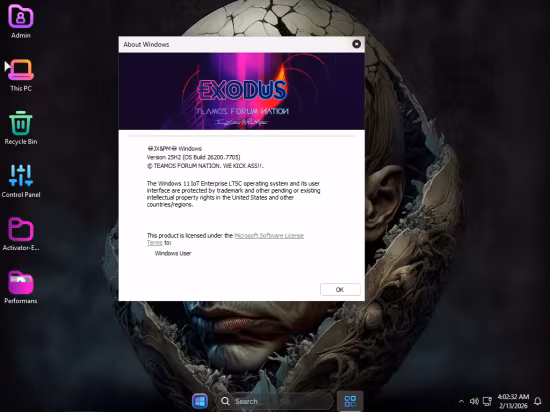
Task: Open the volume speaker tray icon
Action: pos(474,401)
